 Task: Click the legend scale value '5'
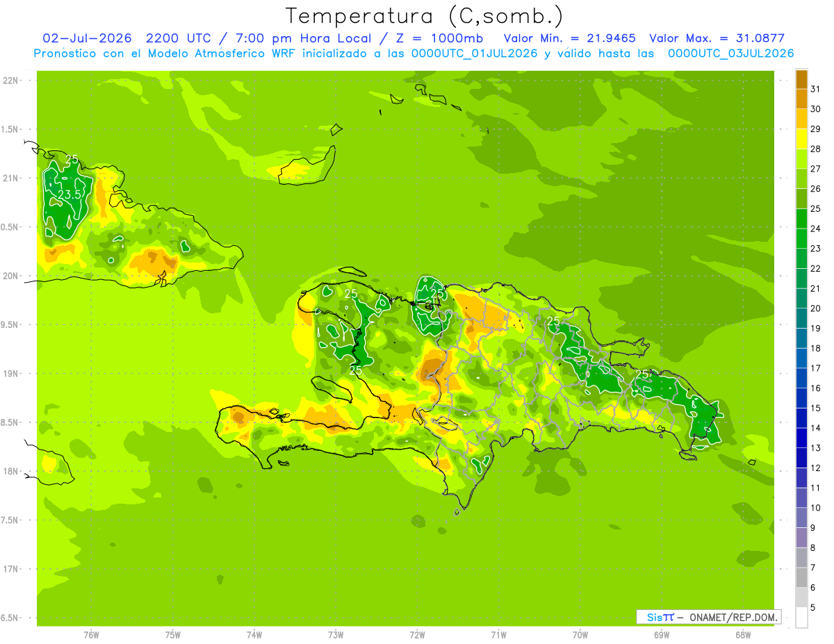pos(814,607)
